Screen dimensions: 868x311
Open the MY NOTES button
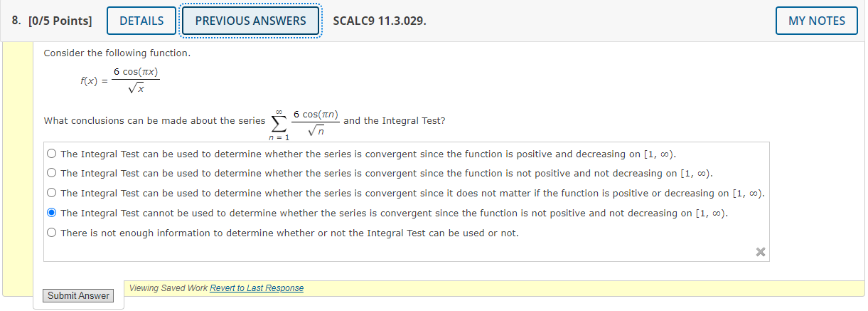pos(817,21)
